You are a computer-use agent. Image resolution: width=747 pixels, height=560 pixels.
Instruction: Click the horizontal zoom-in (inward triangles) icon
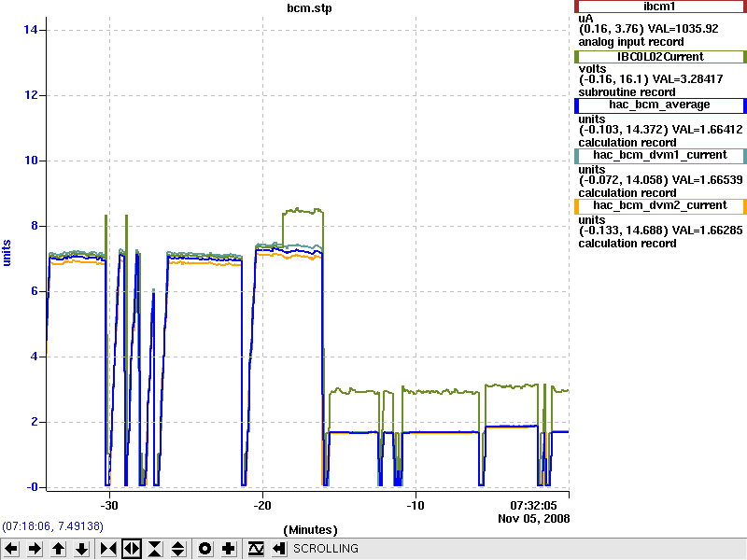pos(108,549)
